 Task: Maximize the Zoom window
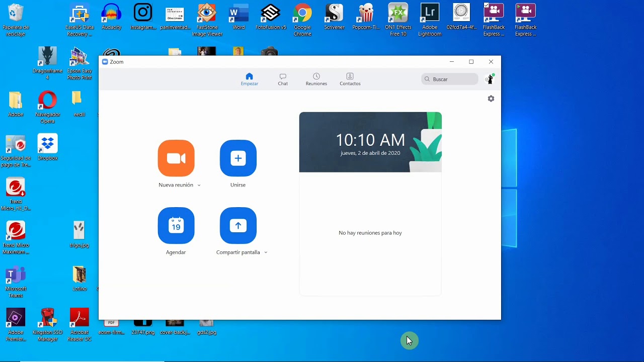471,62
